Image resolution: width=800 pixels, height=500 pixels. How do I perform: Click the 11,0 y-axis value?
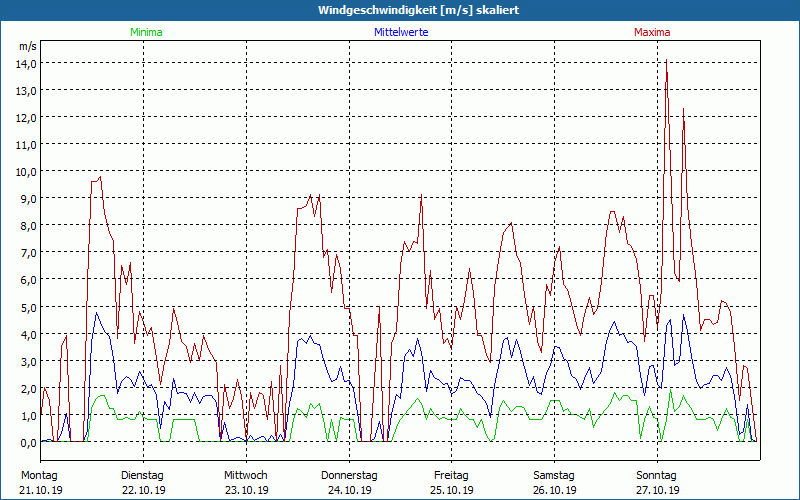click(26, 145)
